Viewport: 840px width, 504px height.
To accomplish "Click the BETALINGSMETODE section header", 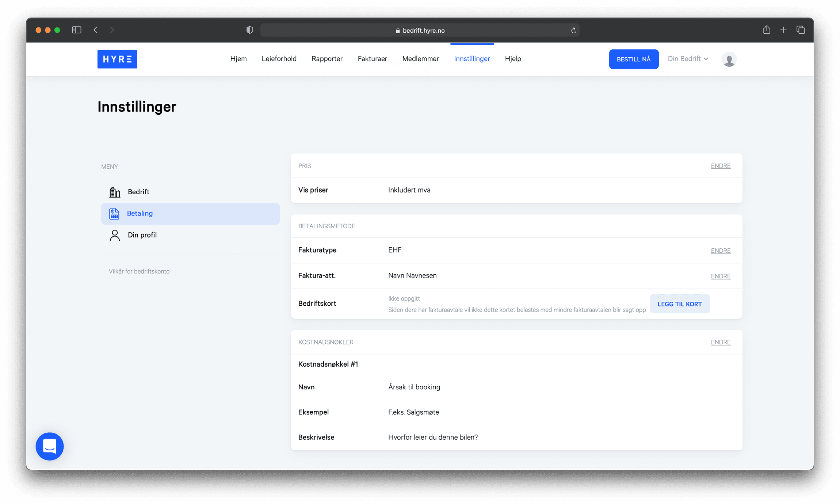I will 327,226.
